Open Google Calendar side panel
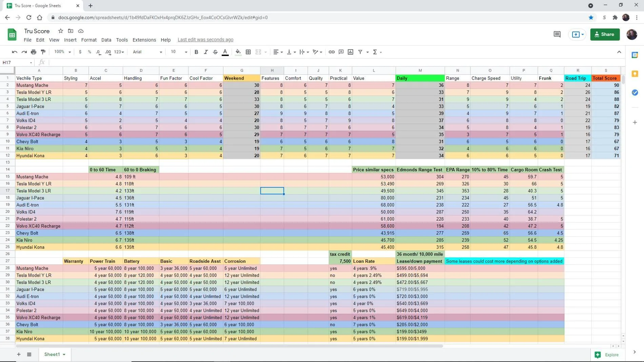Screen dimensions: 644x362 coord(635,55)
